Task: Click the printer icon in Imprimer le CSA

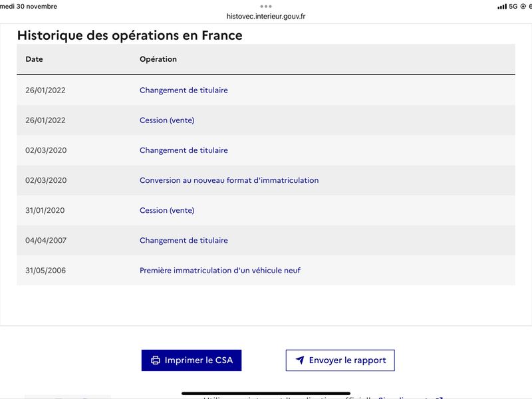Action: point(156,360)
